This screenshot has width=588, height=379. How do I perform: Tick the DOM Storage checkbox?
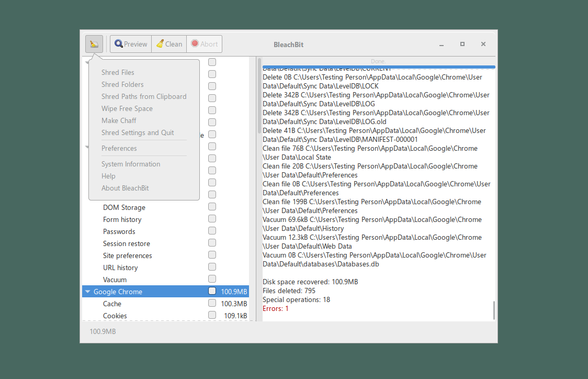pyautogui.click(x=212, y=207)
